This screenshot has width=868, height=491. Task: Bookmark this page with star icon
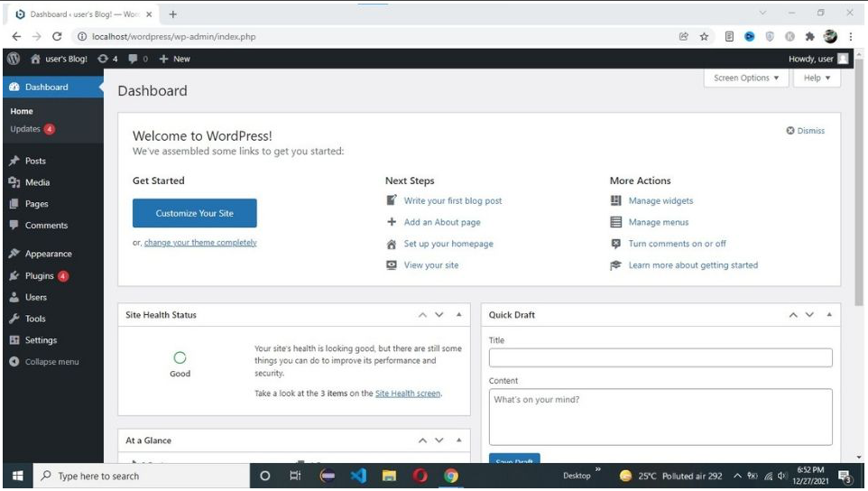(x=704, y=36)
